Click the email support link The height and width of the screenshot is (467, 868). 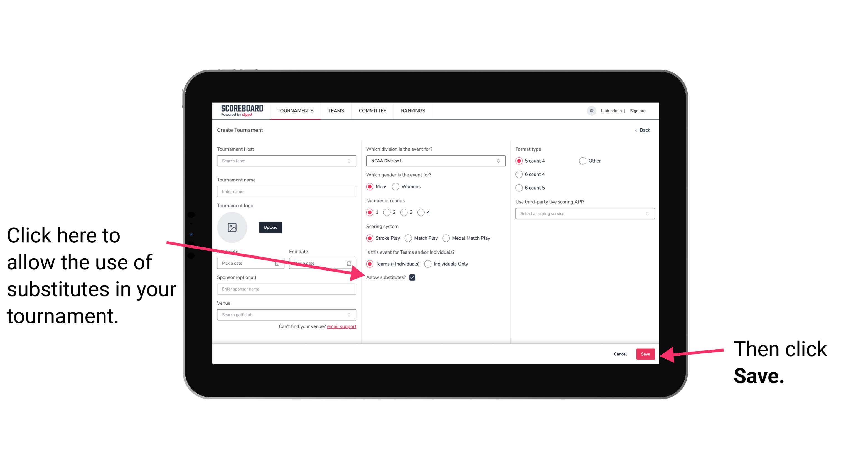[341, 327]
